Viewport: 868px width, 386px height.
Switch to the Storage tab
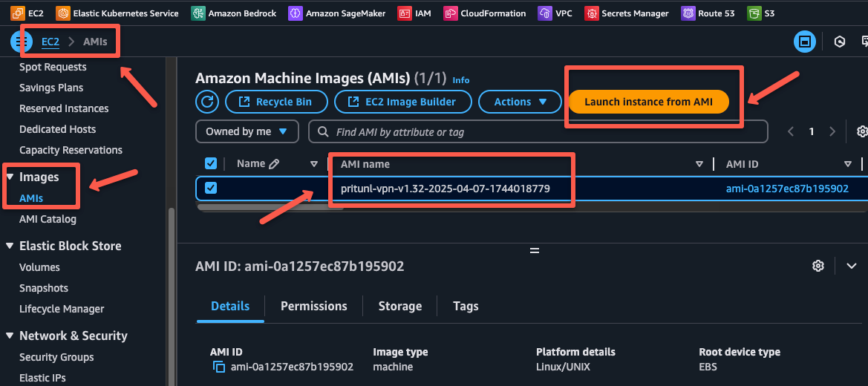tap(399, 307)
